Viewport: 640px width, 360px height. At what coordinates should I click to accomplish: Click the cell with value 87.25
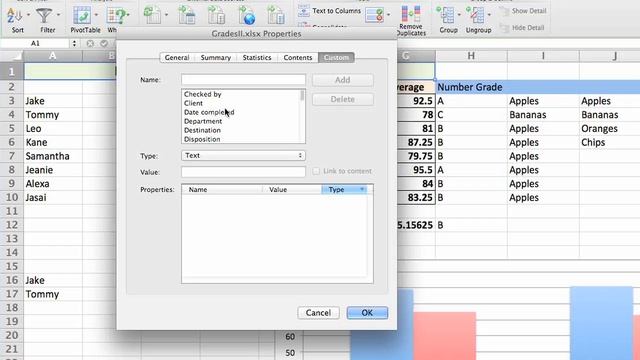(416, 142)
